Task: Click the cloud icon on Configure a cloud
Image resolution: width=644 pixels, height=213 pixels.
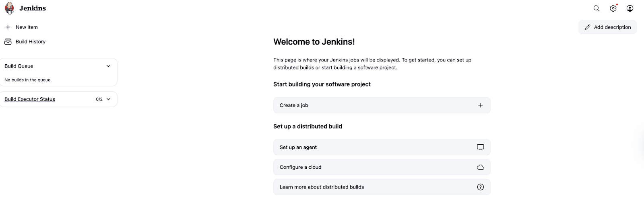Action: coord(480,167)
